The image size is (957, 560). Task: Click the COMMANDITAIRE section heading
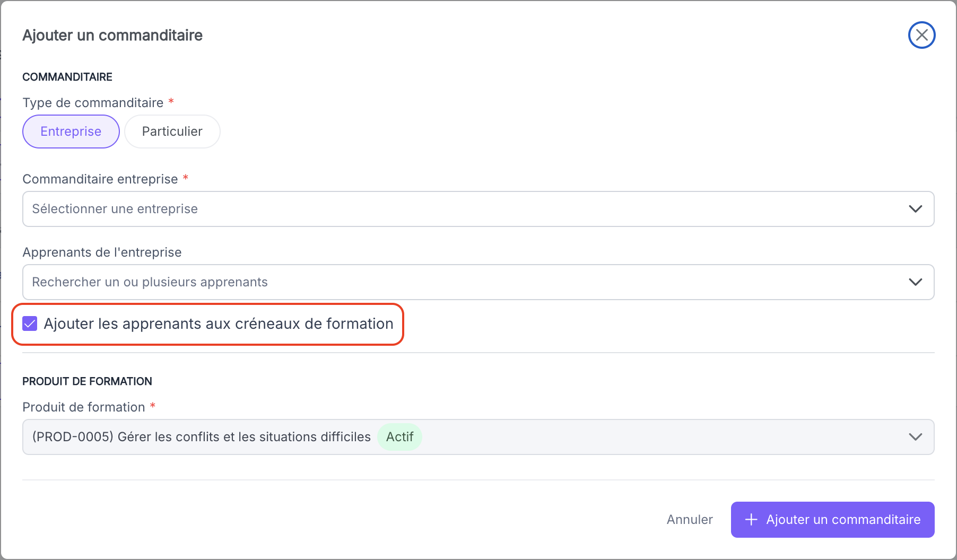67,77
